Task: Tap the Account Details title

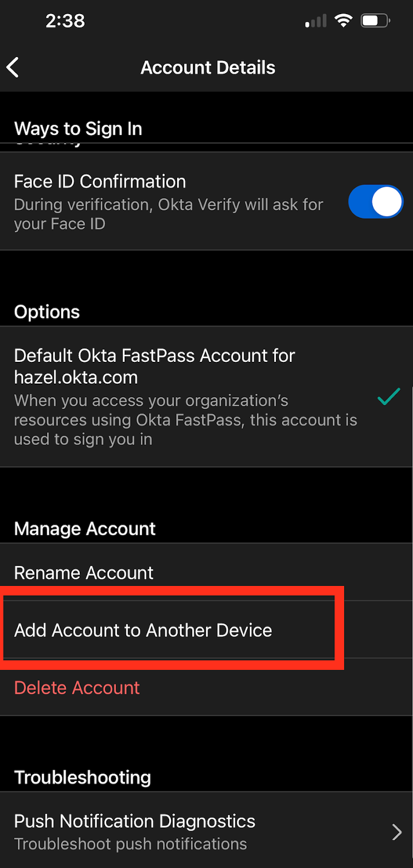Action: 208,68
